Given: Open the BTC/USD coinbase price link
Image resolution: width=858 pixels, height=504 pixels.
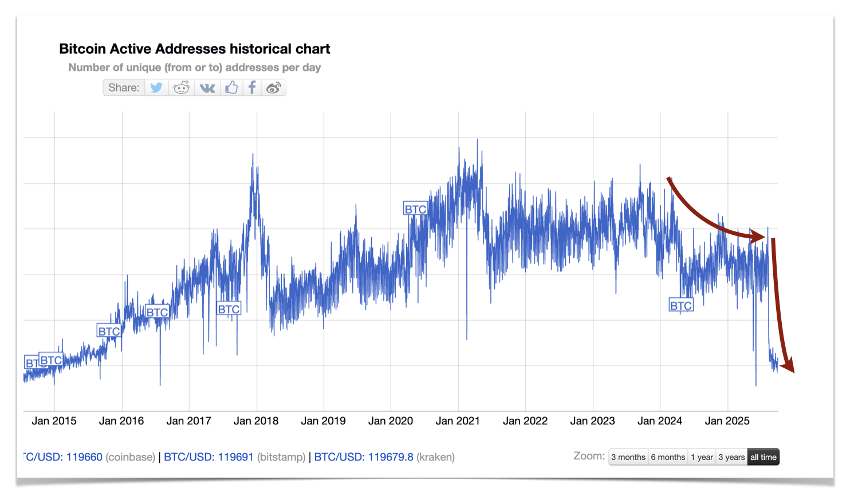Looking at the screenshot, I should (x=63, y=457).
